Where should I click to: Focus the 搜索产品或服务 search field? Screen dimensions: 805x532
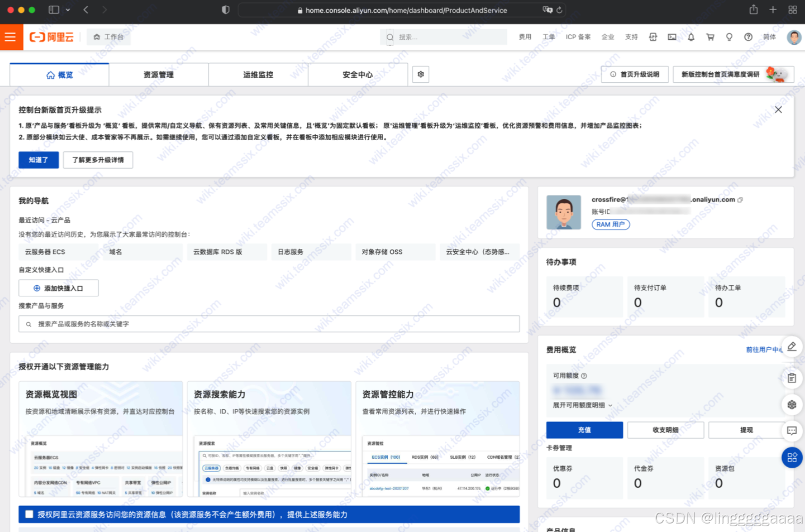(269, 324)
